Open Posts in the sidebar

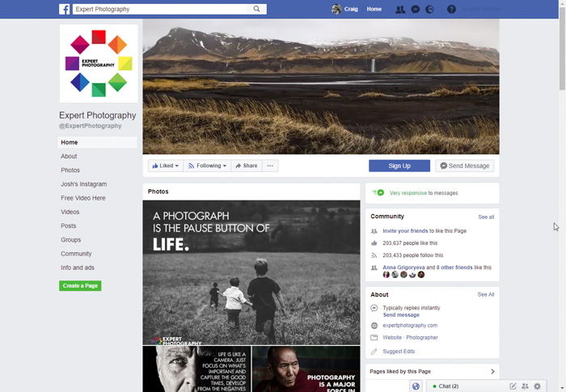68,226
